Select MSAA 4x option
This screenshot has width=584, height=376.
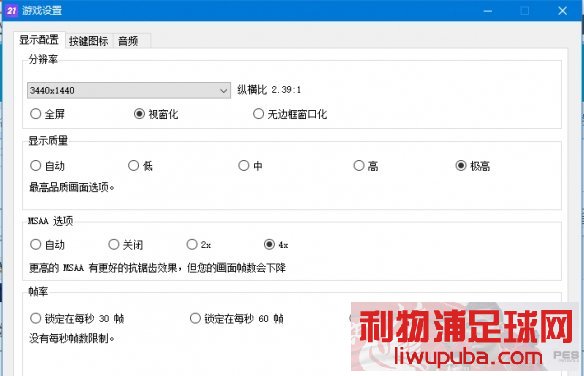pos(276,245)
